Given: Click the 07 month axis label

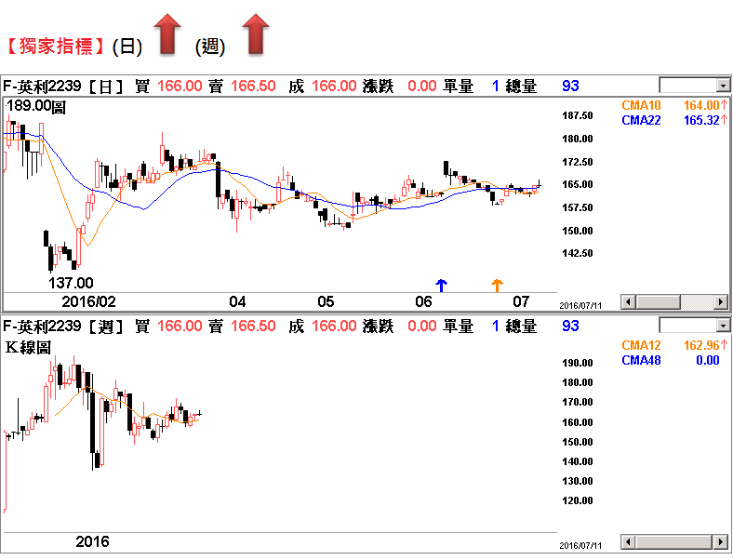Looking at the screenshot, I should coord(521,301).
